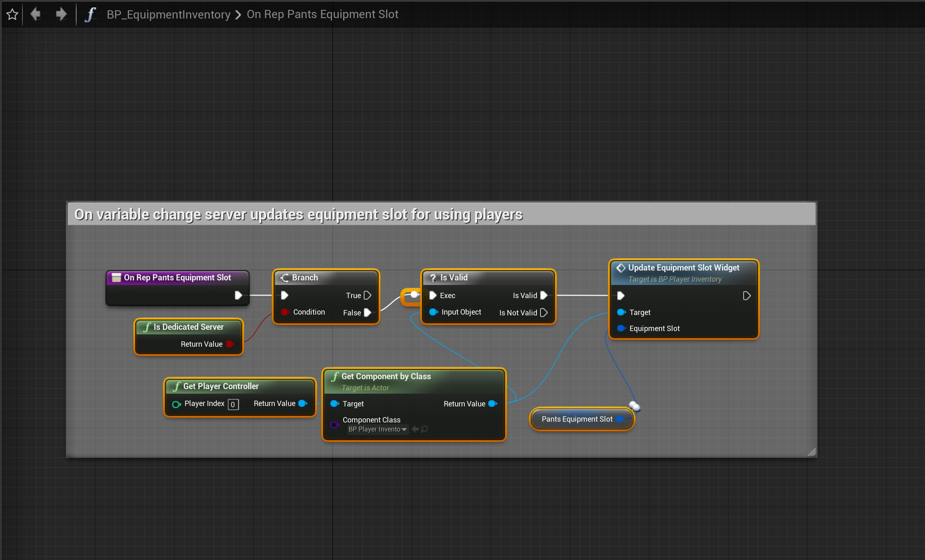Click the Is Dedicated Server Return Value pin
This screenshot has width=925, height=560.
point(229,344)
